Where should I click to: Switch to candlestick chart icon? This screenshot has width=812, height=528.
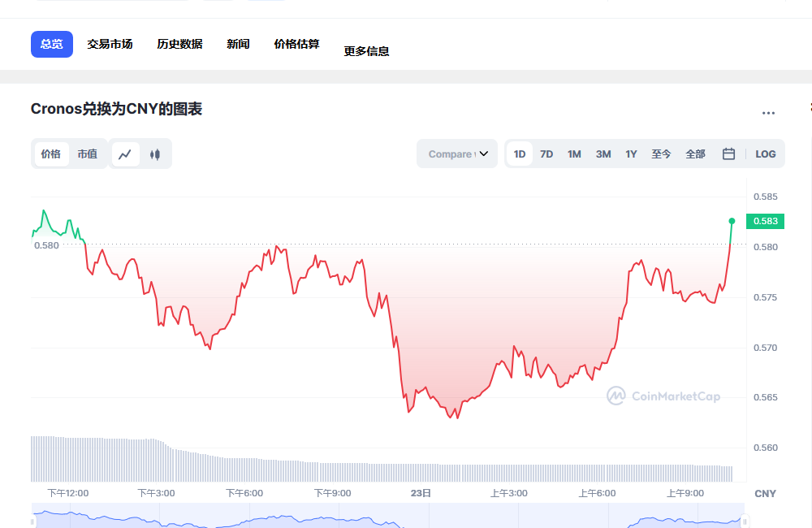pyautogui.click(x=155, y=154)
